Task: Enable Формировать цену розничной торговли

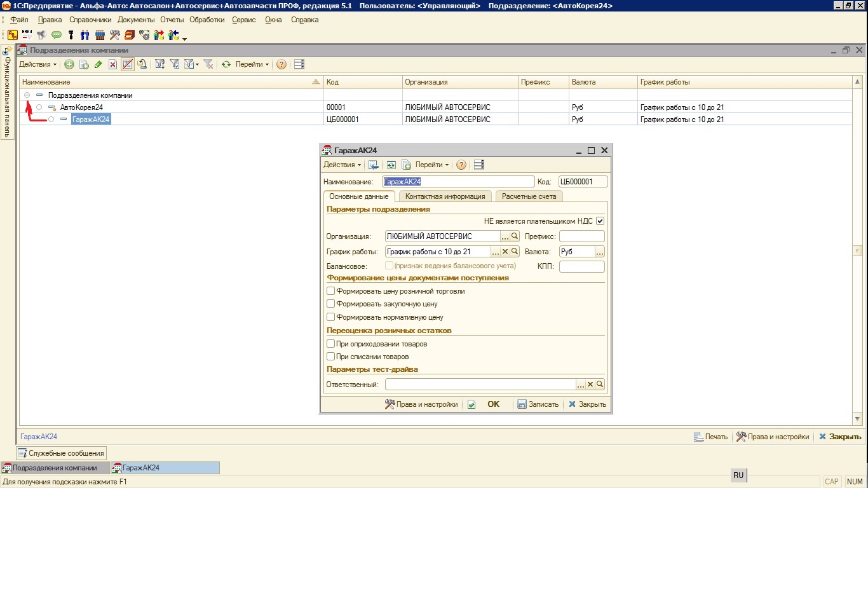Action: point(330,290)
